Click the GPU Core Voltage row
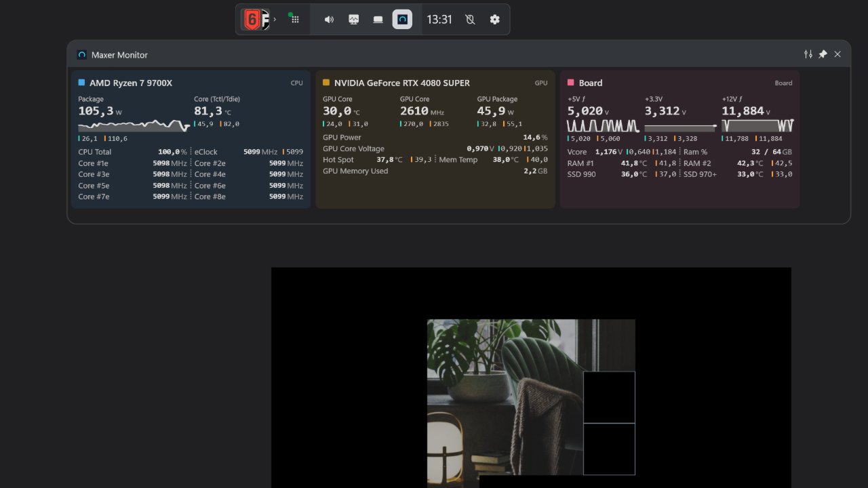The height and width of the screenshot is (488, 868). (435, 148)
